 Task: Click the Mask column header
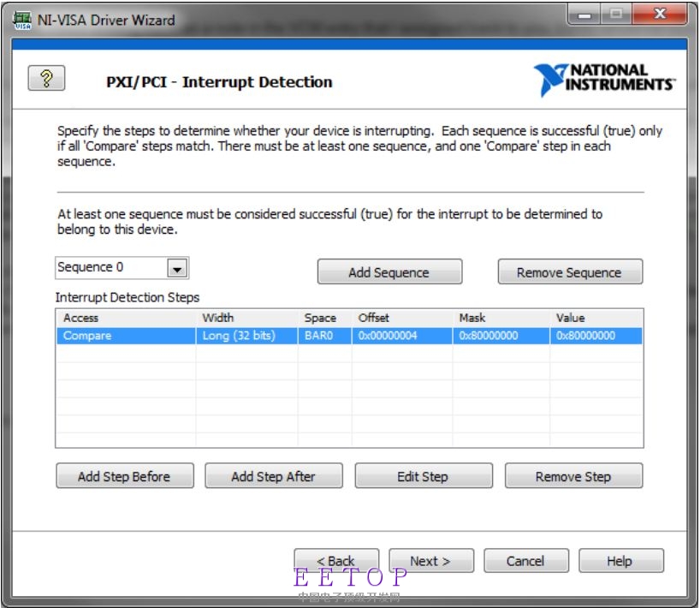click(x=501, y=318)
